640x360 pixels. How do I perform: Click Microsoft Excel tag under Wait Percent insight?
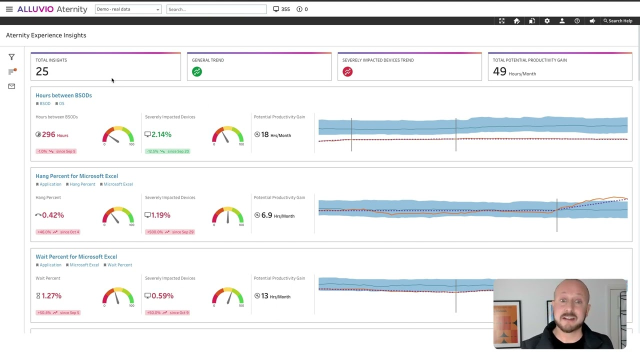[82, 265]
